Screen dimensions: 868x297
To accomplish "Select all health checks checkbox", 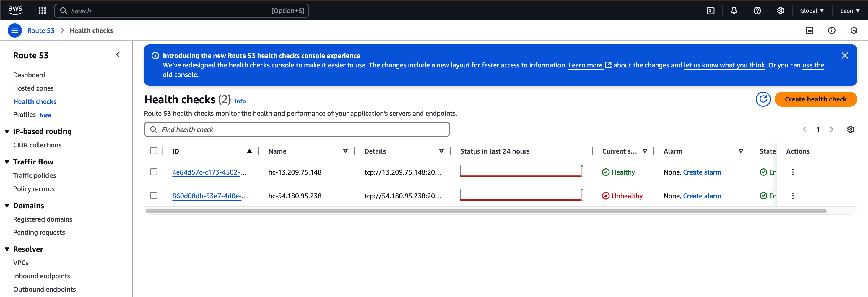I will (154, 151).
